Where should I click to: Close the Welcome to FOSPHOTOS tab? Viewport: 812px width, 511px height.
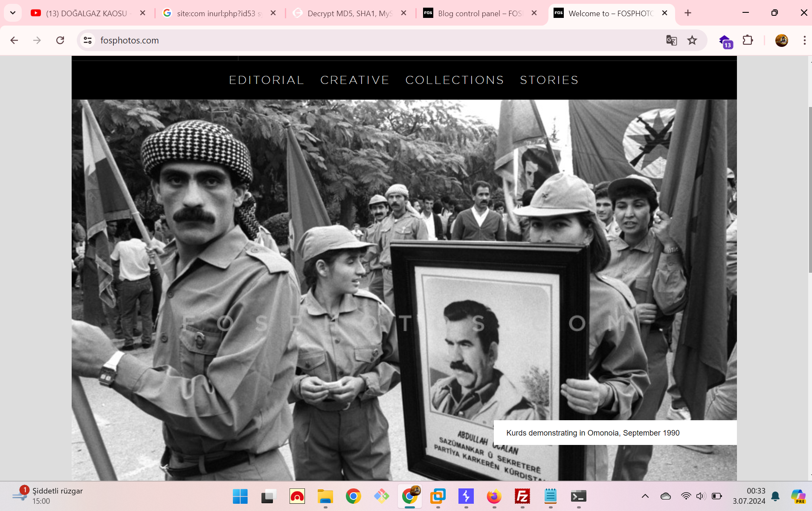(x=665, y=13)
